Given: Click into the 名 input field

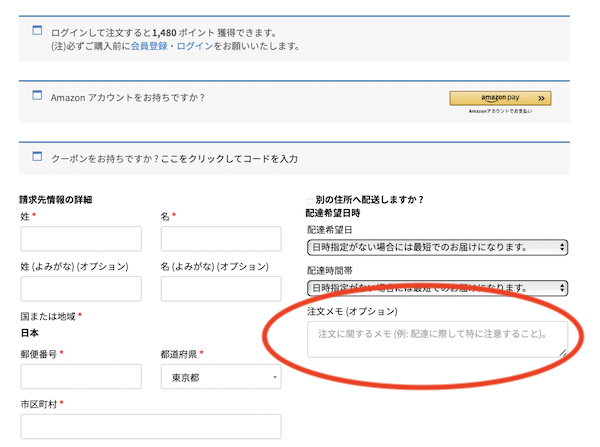Looking at the screenshot, I should pyautogui.click(x=220, y=239).
